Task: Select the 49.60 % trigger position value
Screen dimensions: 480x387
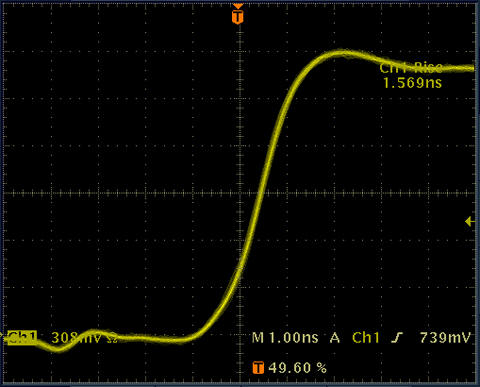Action: (297, 368)
